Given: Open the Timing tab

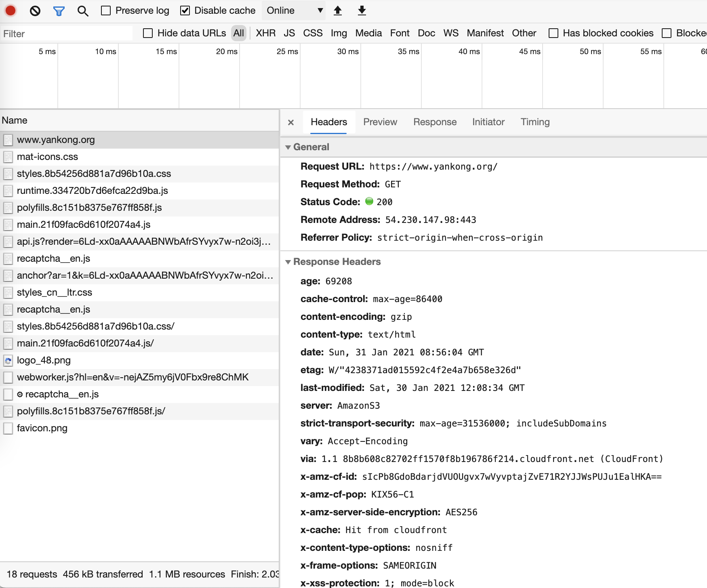Looking at the screenshot, I should click(535, 122).
